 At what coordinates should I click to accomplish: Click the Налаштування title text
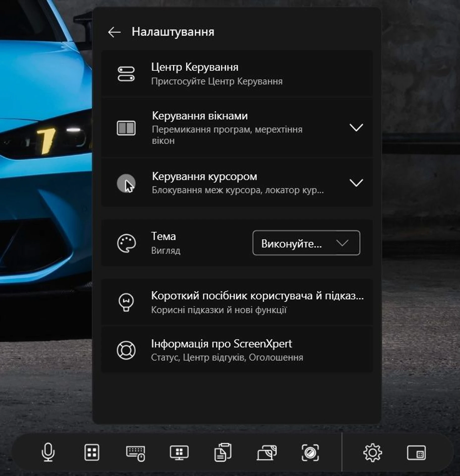point(173,32)
